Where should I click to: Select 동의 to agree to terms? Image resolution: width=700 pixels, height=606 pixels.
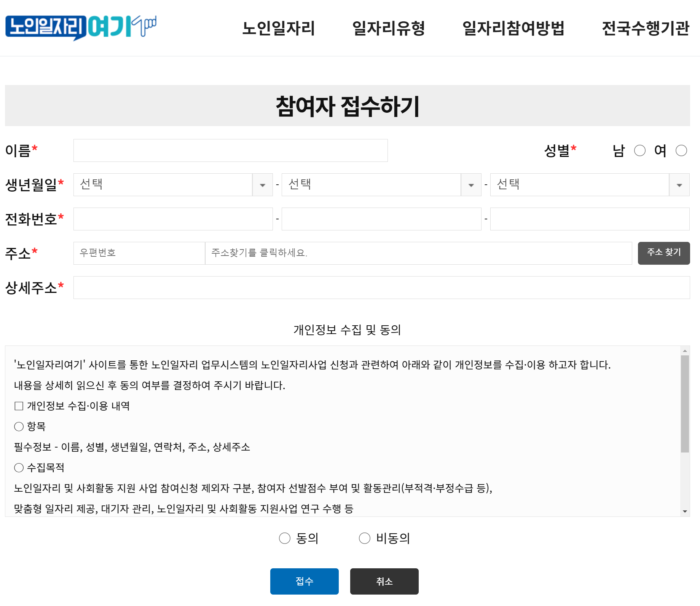(x=284, y=538)
